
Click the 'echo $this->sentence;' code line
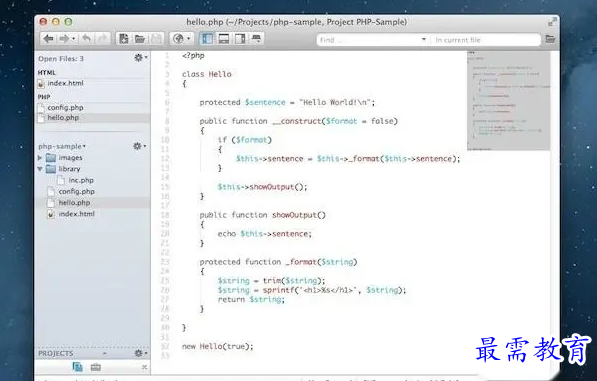click(265, 234)
